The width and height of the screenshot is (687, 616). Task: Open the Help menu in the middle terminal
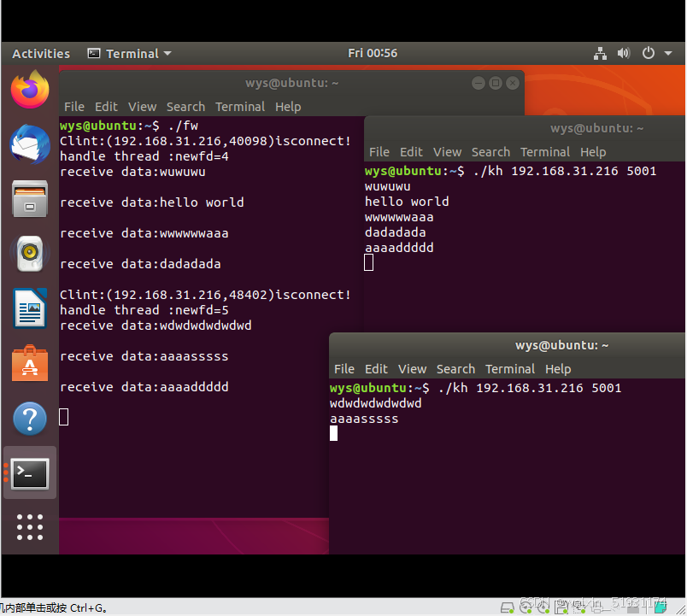coord(593,151)
